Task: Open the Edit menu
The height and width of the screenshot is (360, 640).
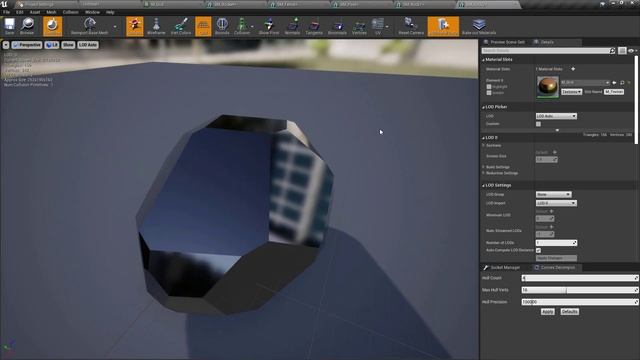Action: click(20, 12)
